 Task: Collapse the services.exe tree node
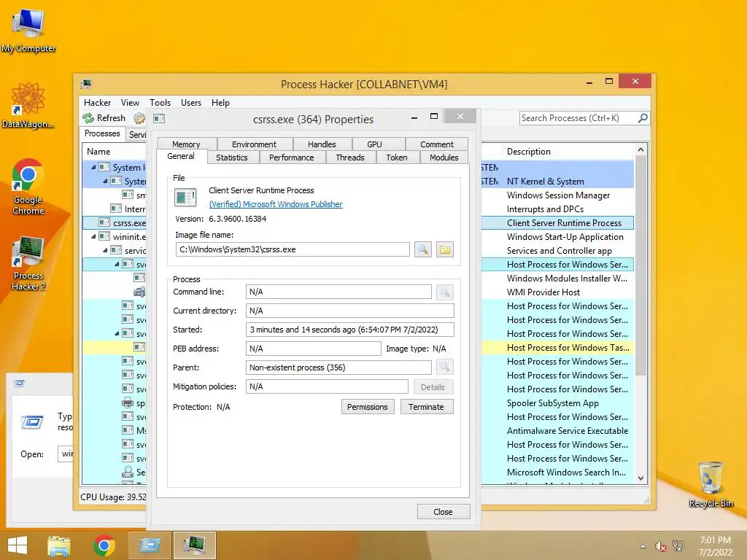[105, 251]
